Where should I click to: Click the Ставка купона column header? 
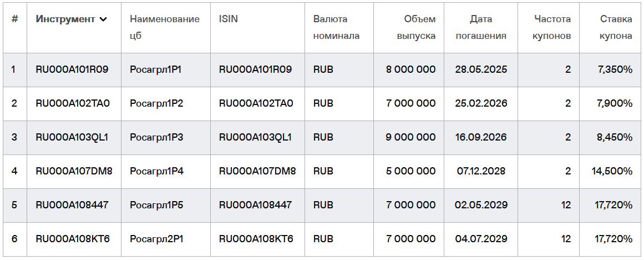[x=615, y=28]
